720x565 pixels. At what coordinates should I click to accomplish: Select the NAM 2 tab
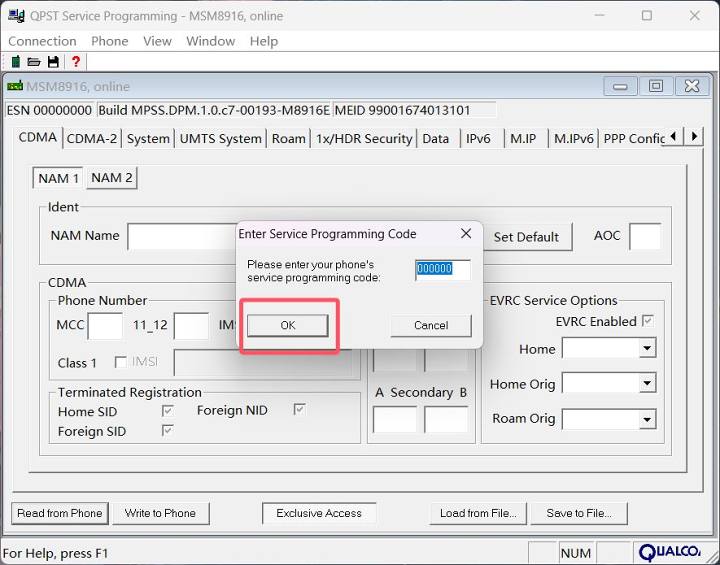[112, 178]
